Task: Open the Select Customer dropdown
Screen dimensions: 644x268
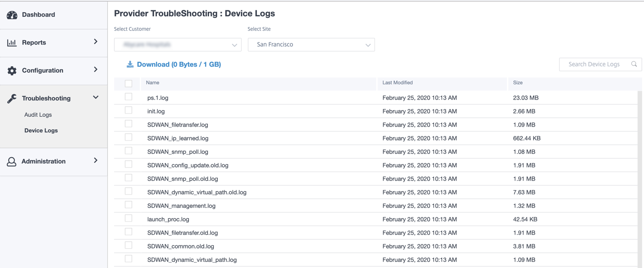Action: click(x=178, y=45)
